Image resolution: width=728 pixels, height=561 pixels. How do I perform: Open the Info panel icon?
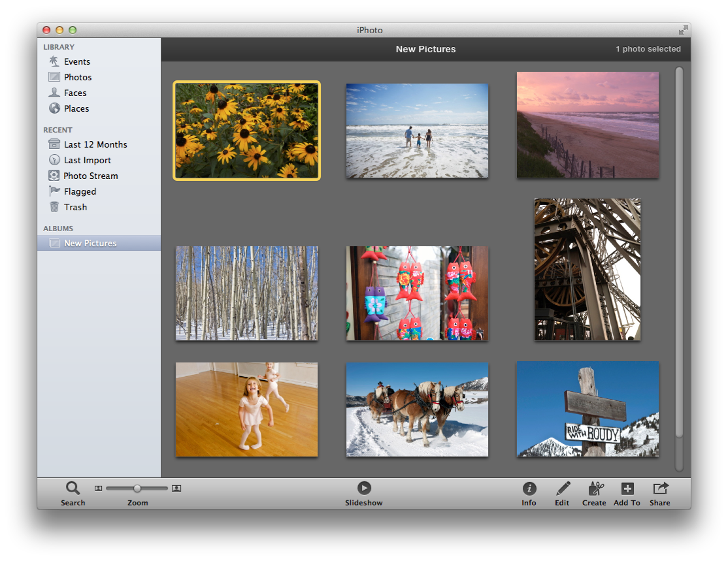click(x=529, y=489)
